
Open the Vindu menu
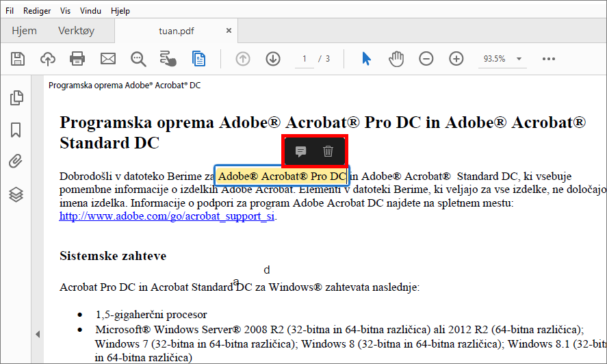pyautogui.click(x=90, y=11)
